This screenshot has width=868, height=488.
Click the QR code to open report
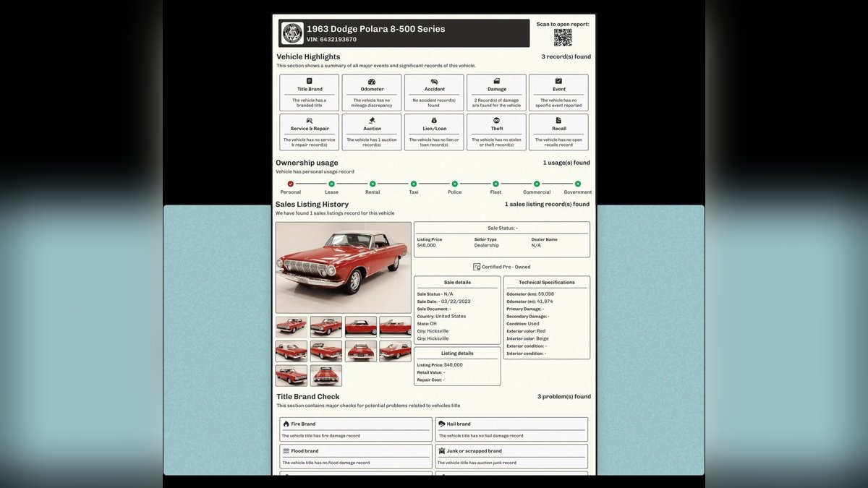[x=563, y=38]
